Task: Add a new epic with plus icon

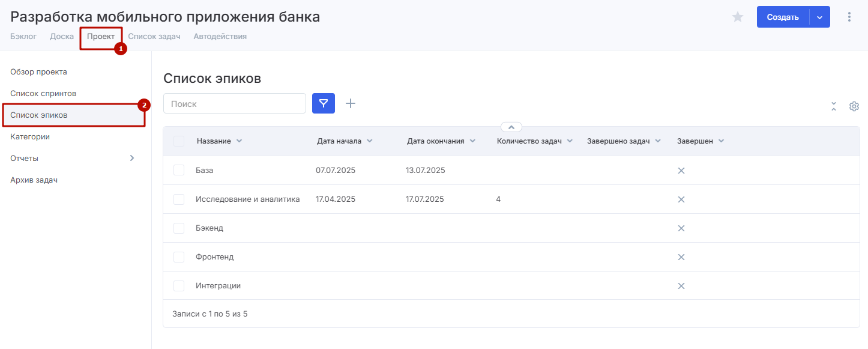Action: click(351, 103)
